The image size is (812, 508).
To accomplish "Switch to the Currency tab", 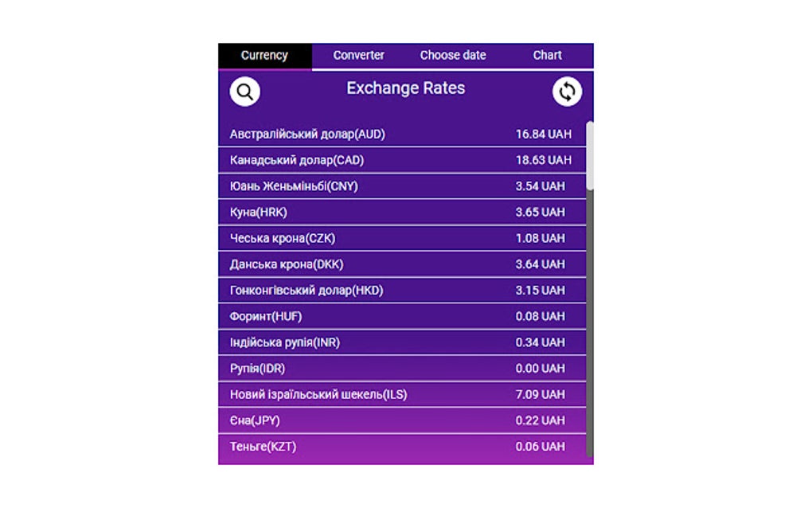I will [x=264, y=56].
